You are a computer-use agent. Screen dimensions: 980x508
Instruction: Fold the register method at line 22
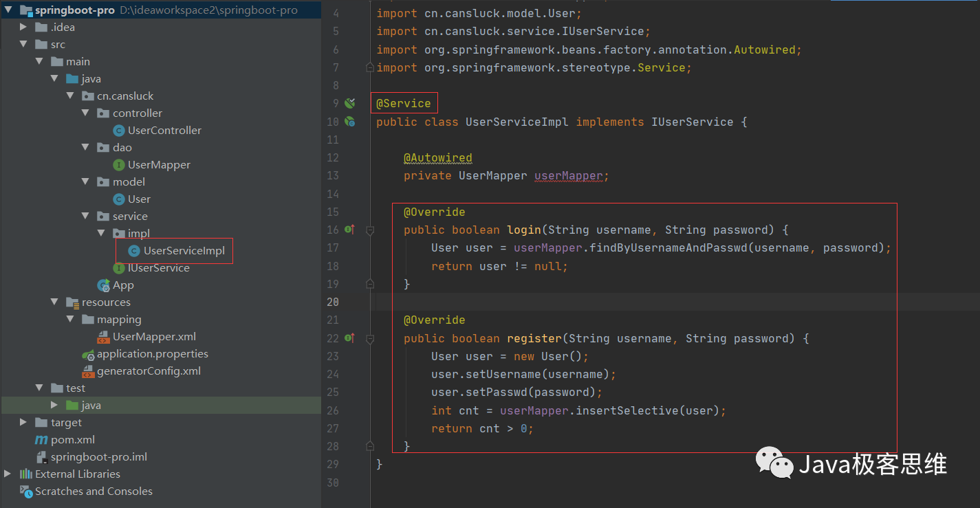tap(370, 338)
